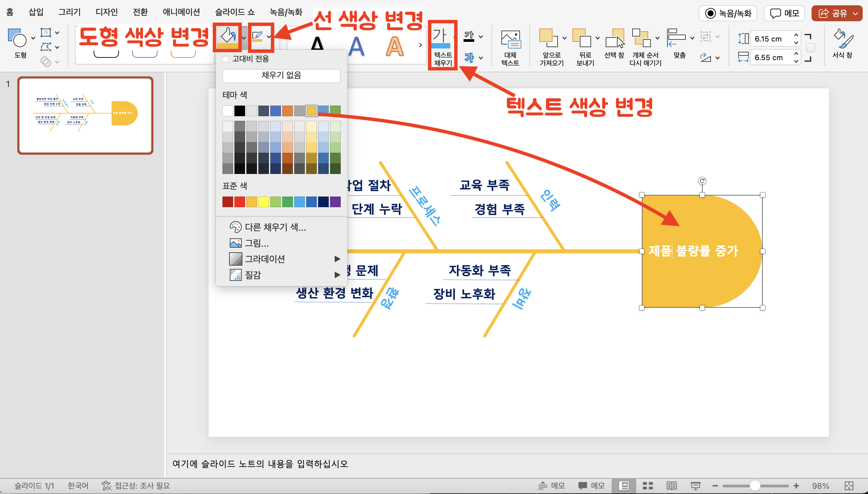The height and width of the screenshot is (494, 868).
Task: Click the Rotate objects icon
Action: (706, 58)
